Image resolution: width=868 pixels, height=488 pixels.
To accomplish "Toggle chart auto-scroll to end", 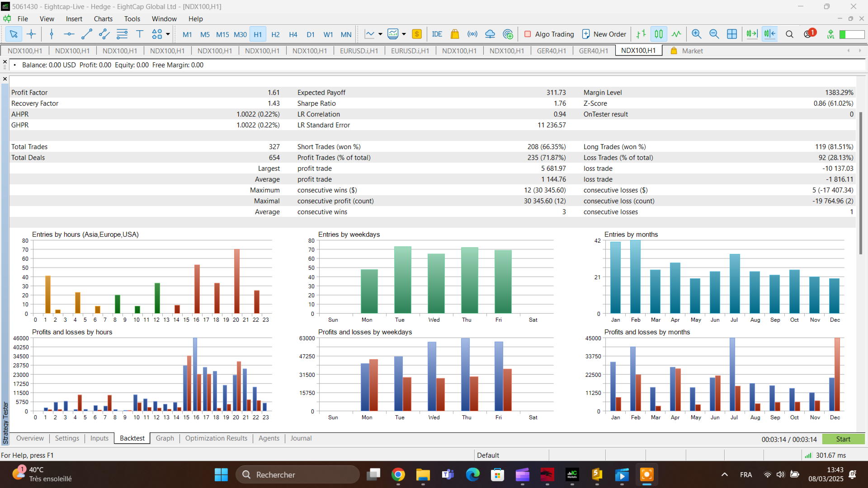I will click(752, 34).
